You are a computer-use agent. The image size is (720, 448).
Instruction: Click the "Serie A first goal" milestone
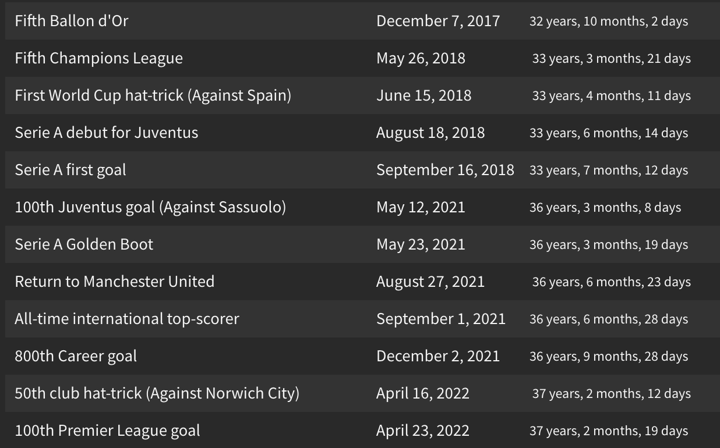coord(70,170)
